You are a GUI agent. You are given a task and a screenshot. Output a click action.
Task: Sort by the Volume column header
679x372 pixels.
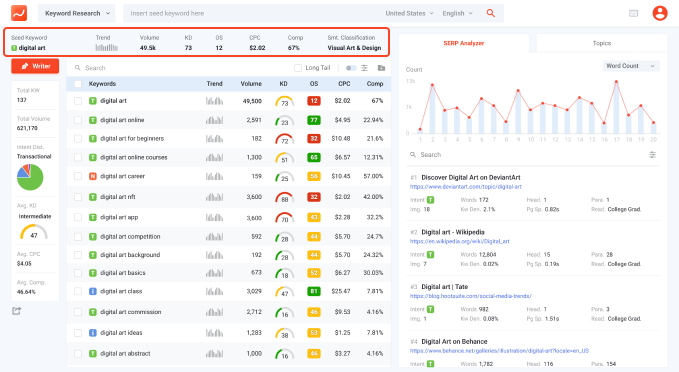coord(251,84)
